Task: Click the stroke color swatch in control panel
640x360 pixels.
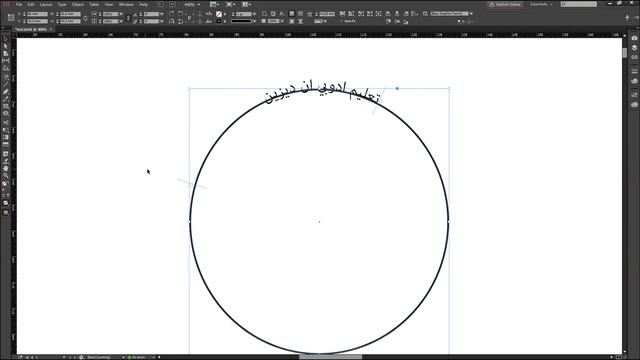Action: pyautogui.click(x=219, y=21)
